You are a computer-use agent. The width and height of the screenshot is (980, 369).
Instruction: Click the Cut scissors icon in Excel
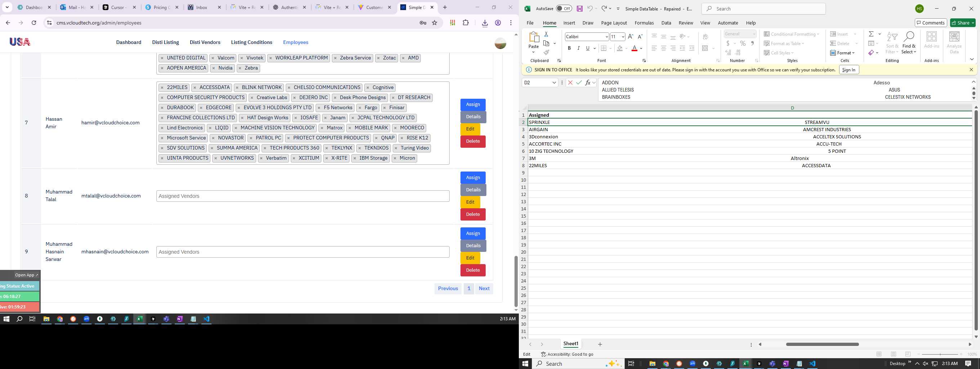pyautogui.click(x=546, y=34)
